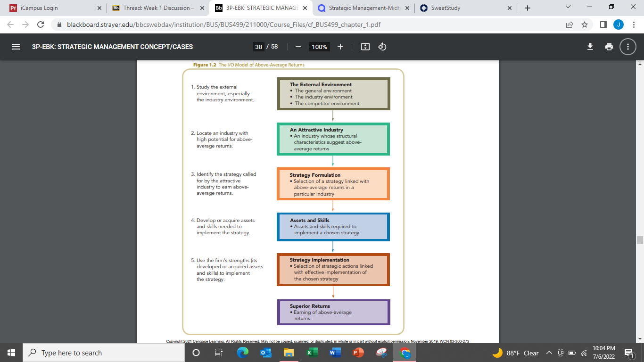The width and height of the screenshot is (644, 362).
Task: Go back to previous page in browser
Action: coord(11,25)
